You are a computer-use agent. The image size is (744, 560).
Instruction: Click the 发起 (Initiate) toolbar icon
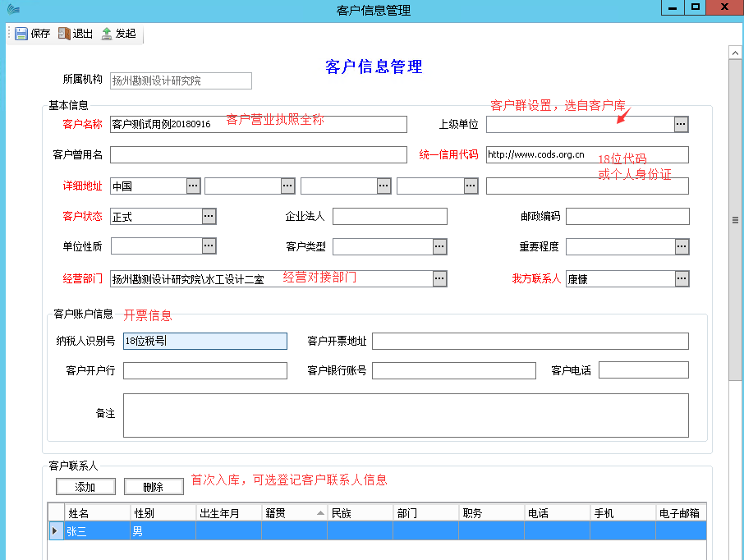tap(107, 34)
